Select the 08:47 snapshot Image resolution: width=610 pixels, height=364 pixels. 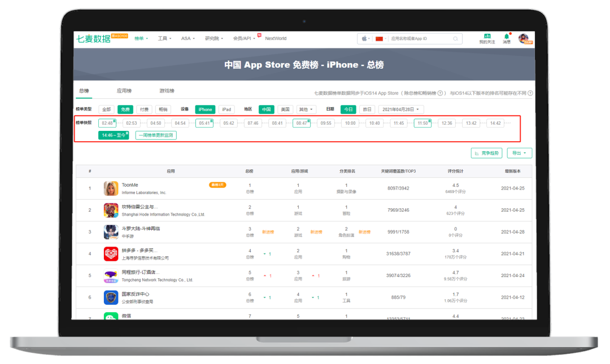coord(302,123)
